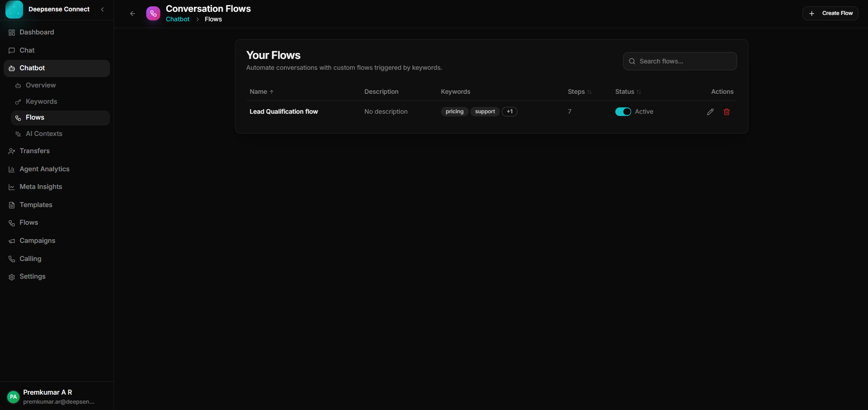Select the Templates document icon
Viewport: 868px width, 410px height.
[x=11, y=205]
